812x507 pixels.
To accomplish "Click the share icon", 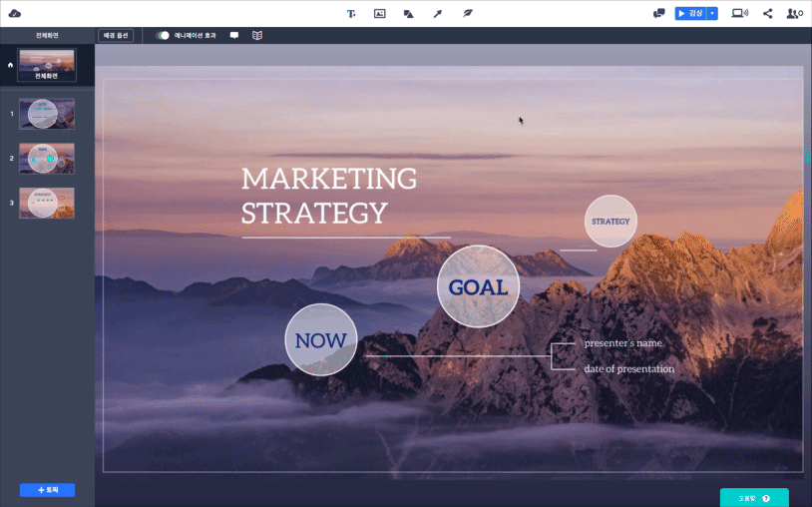I will coord(767,13).
